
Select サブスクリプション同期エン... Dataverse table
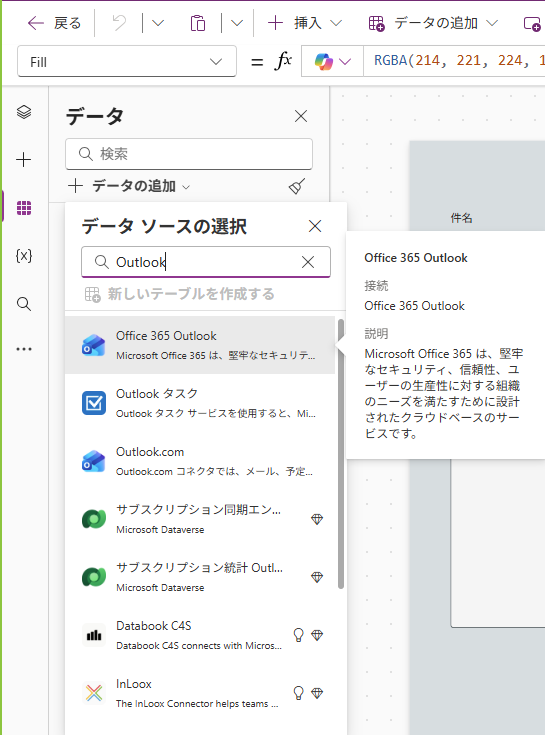(200, 519)
